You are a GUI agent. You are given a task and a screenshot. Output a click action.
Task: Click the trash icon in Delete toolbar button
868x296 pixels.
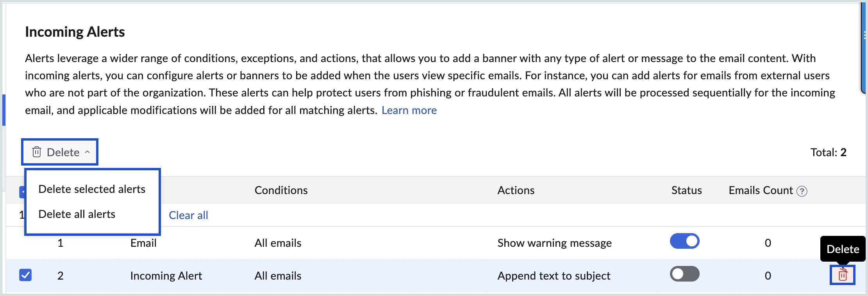[x=37, y=152]
